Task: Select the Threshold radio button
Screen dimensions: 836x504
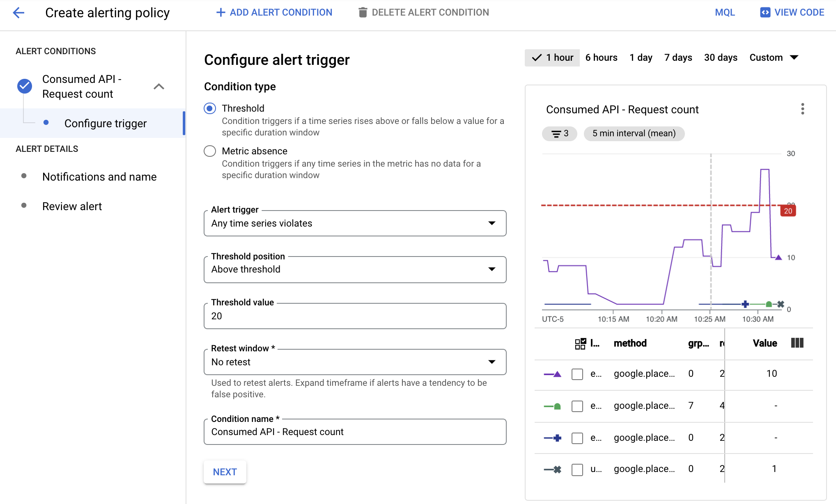Action: tap(210, 108)
